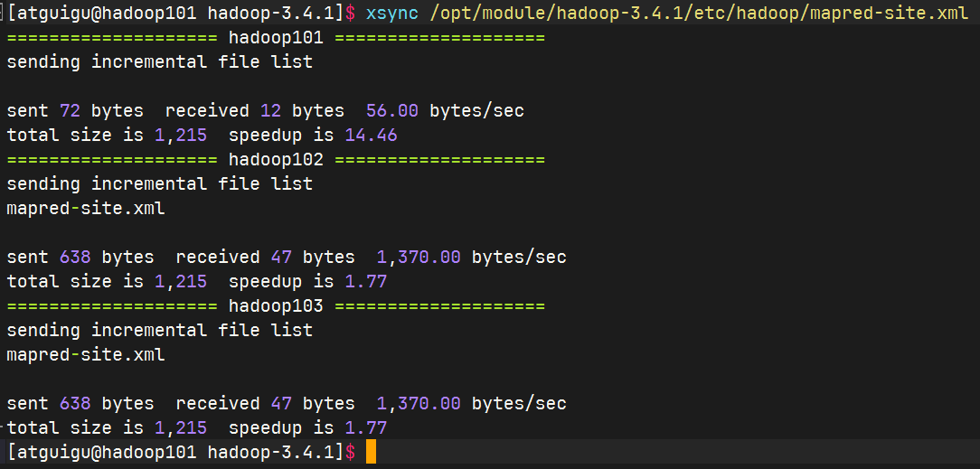Click speedup value 1.77 in hadoop102 section
Viewport: 980px width, 469px height.
pos(365,282)
